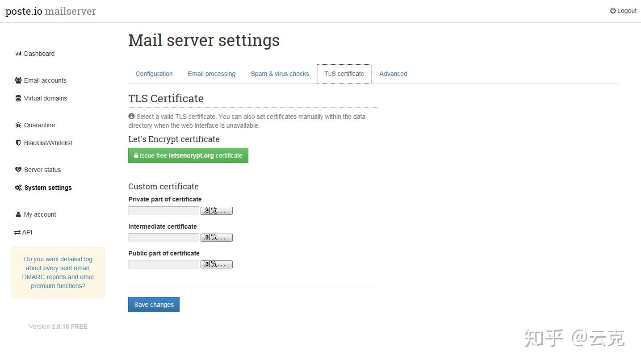The image size is (641, 364).
Task: Click the Blacklist/Whitelist shield icon
Action: coord(18,143)
